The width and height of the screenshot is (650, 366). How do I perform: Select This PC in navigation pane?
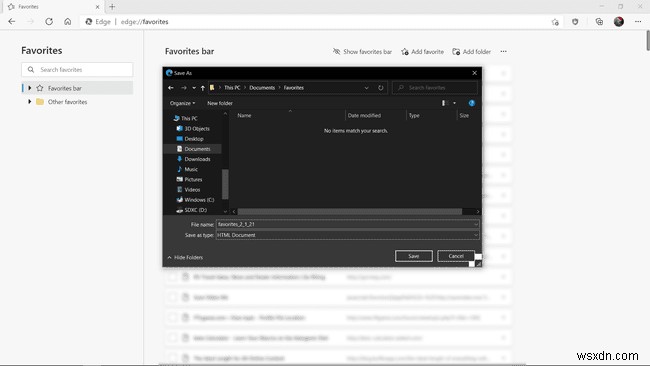[185, 118]
